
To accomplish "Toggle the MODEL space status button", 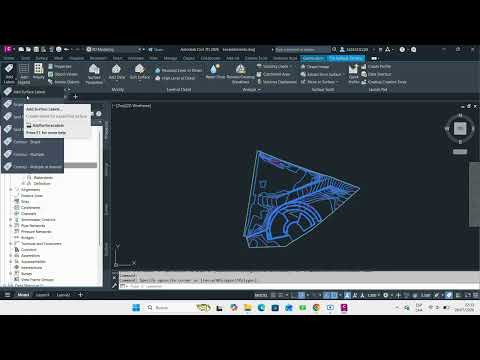I will click(261, 295).
